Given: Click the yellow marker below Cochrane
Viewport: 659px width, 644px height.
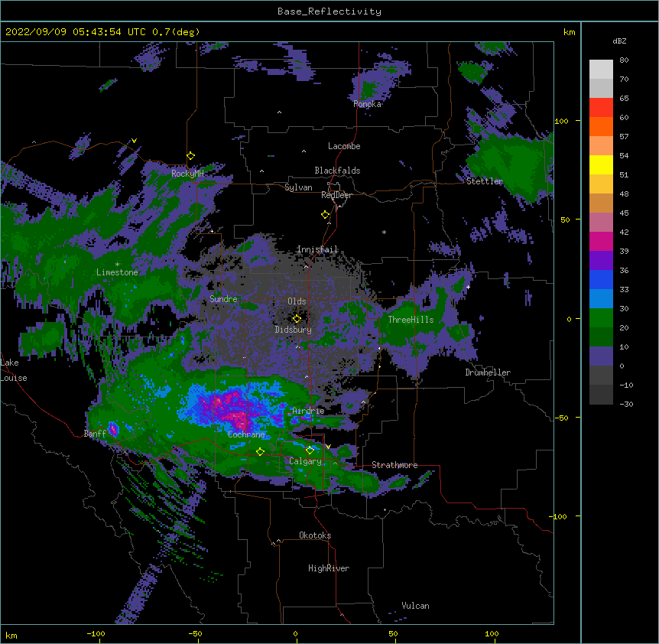Looking at the screenshot, I should (x=261, y=451).
